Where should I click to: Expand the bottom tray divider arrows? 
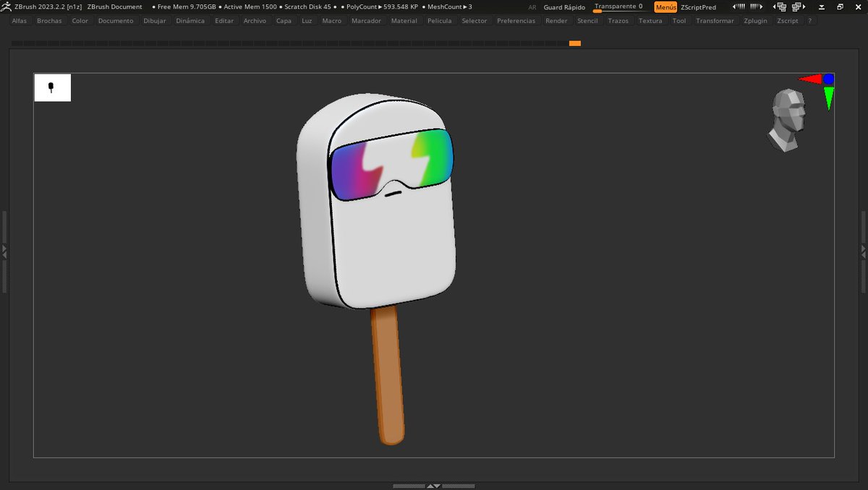coord(434,486)
